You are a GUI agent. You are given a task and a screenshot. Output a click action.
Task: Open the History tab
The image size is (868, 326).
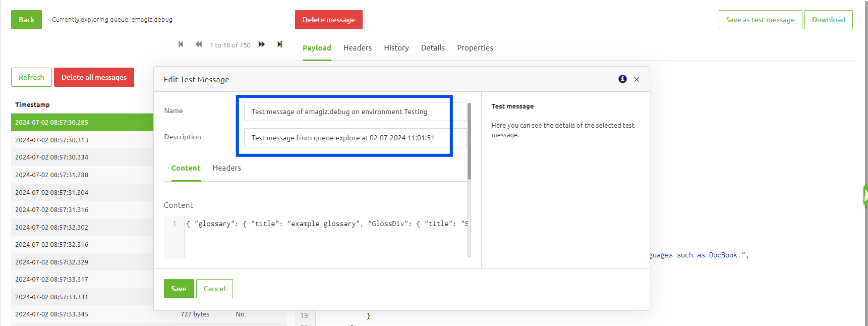point(396,48)
